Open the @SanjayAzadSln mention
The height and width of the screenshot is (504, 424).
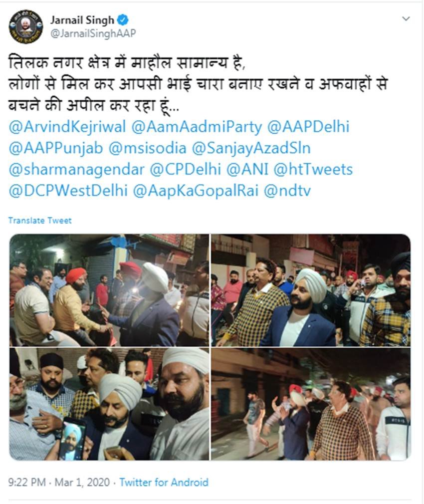[251, 148]
